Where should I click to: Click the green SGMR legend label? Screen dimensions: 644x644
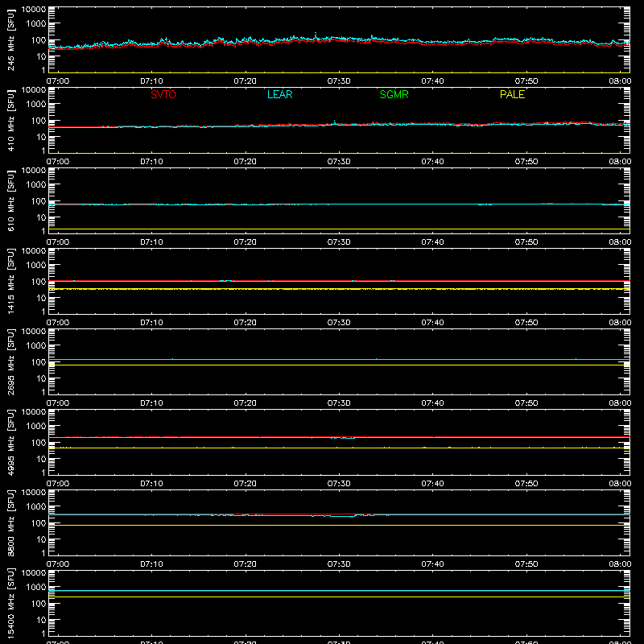click(394, 94)
